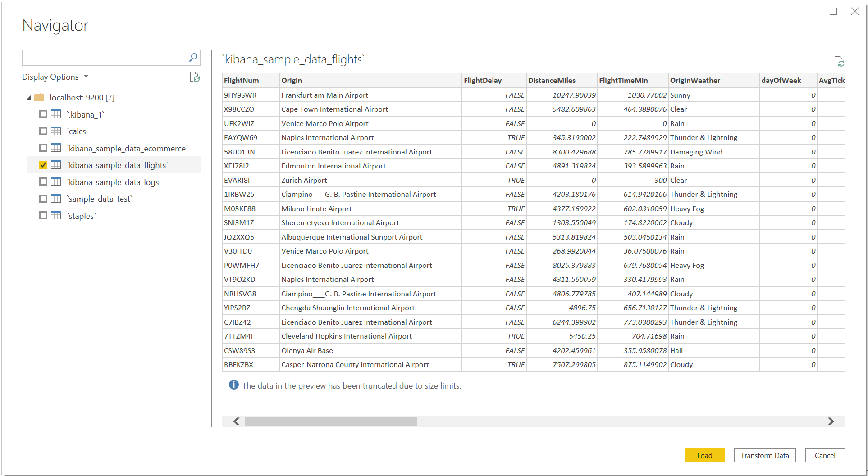The image size is (868, 476).
Task: Refresh the preview table using top-right icon
Action: (839, 61)
